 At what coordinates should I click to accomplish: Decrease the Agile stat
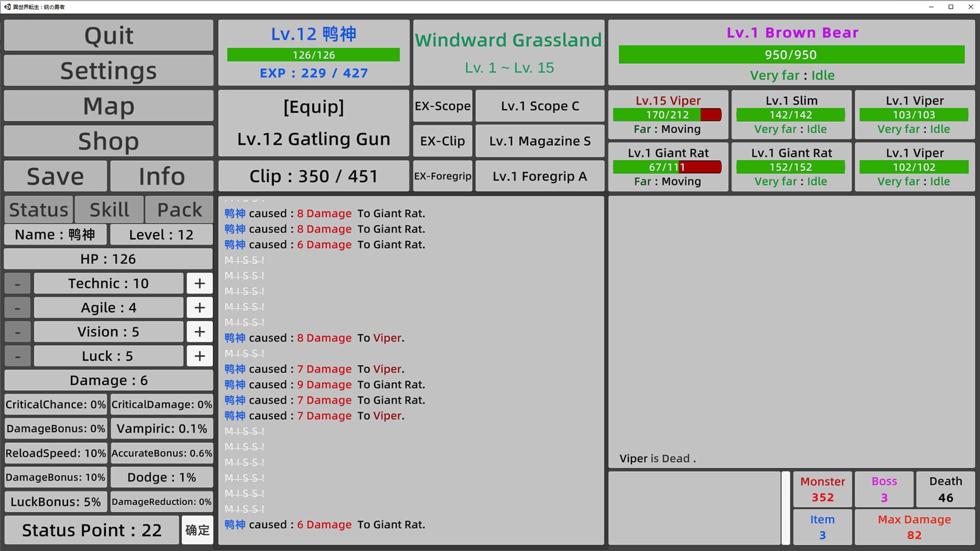tap(17, 307)
